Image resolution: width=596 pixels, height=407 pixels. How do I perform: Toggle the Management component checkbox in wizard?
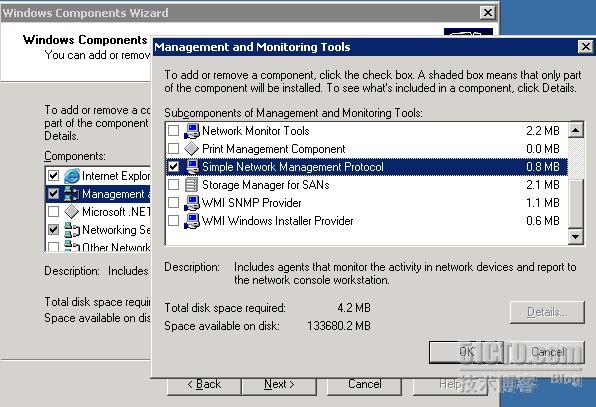pos(54,194)
